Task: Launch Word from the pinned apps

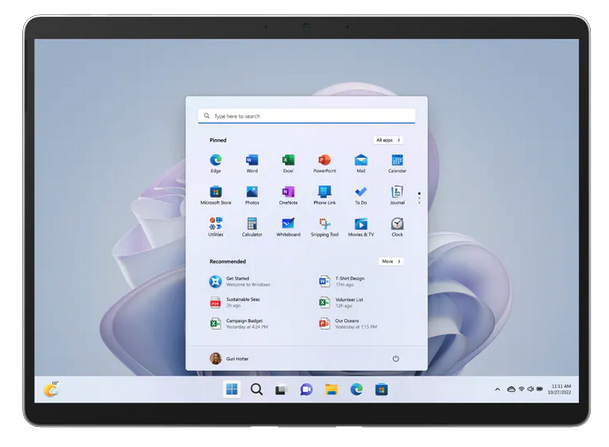Action: [252, 163]
